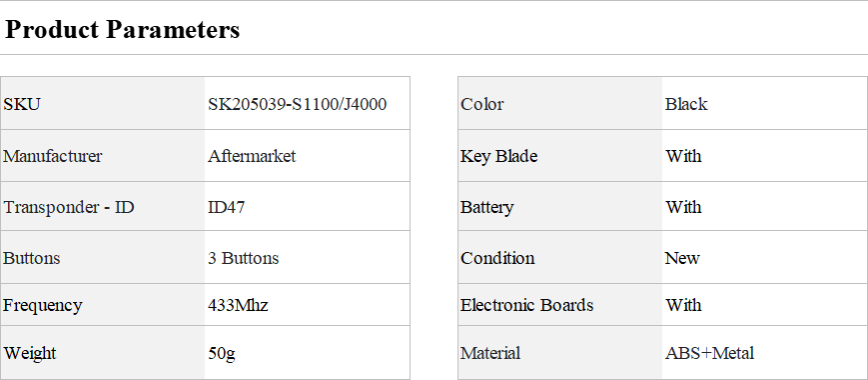
Task: Select the New condition value
Action: [682, 258]
